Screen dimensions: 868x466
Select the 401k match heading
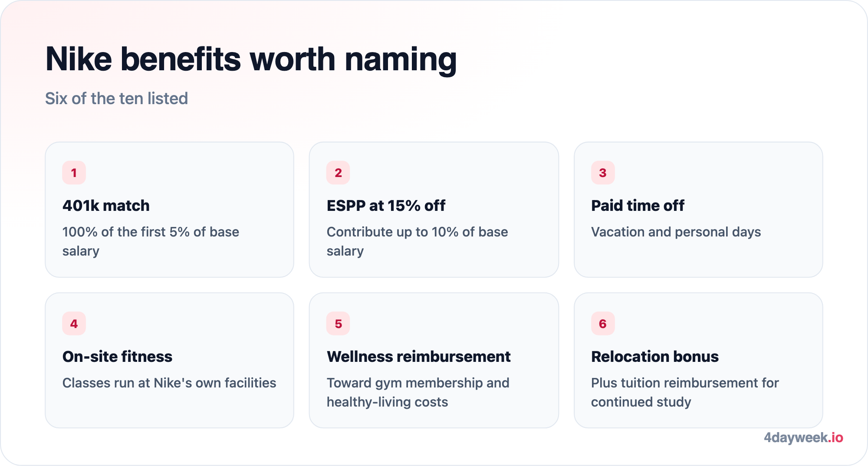(x=106, y=206)
